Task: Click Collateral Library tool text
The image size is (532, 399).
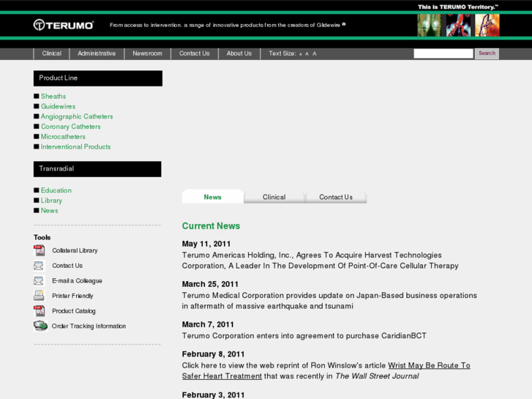Action: [x=75, y=250]
